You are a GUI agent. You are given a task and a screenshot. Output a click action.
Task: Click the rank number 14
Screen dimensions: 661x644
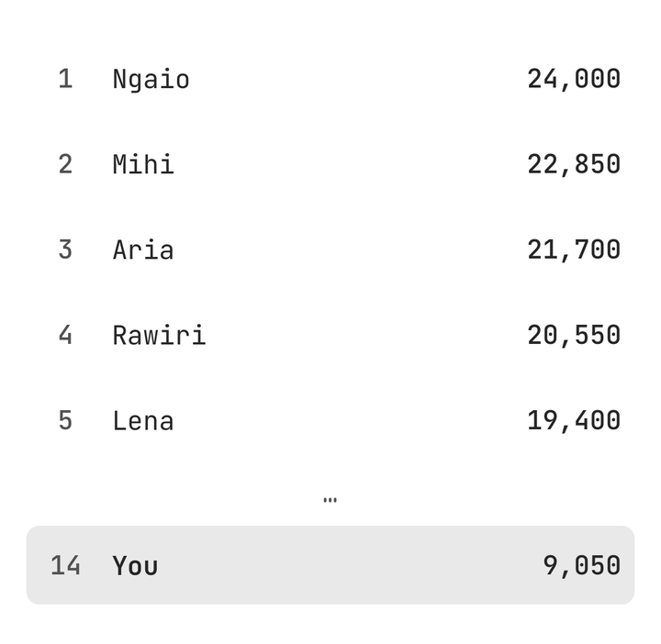tap(65, 565)
